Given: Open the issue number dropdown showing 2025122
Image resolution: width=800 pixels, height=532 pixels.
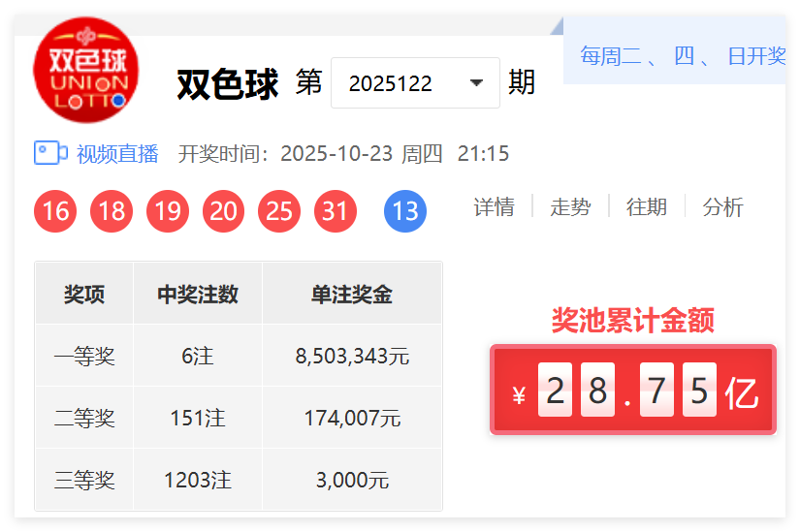Looking at the screenshot, I should pyautogui.click(x=415, y=82).
